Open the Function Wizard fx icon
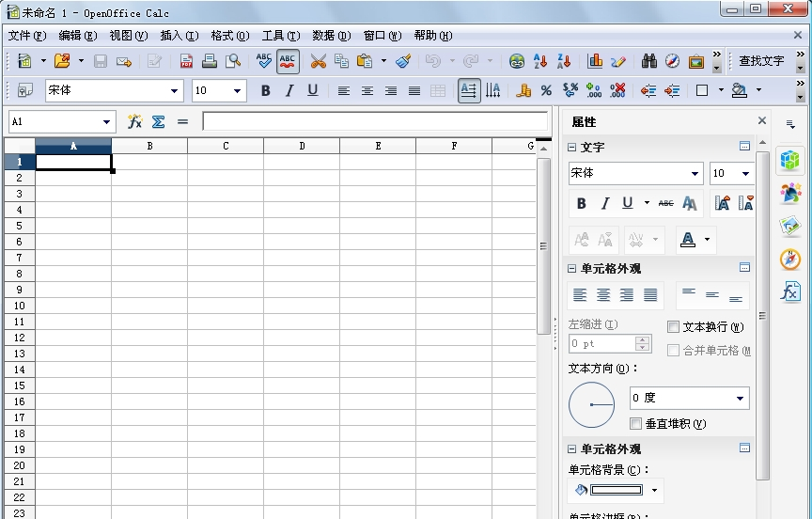 134,121
